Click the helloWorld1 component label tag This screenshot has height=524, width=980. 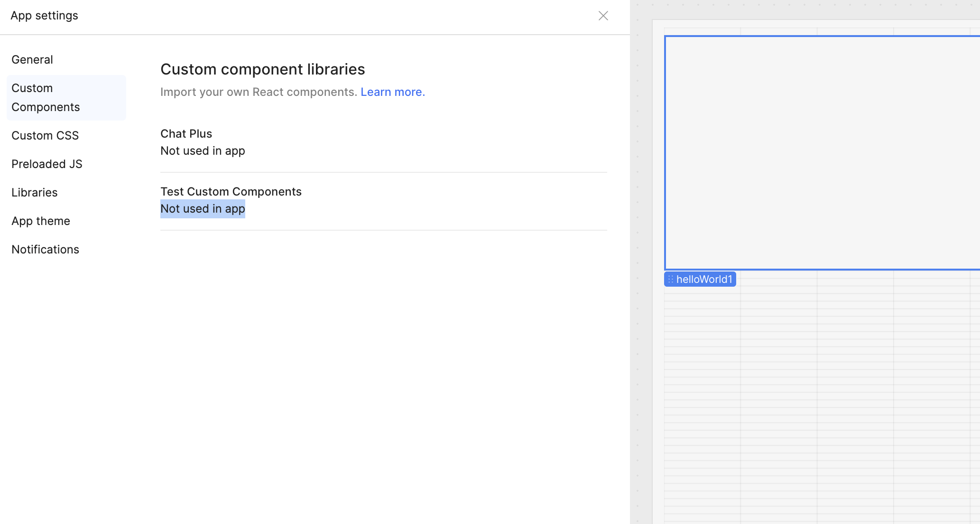[704, 280]
